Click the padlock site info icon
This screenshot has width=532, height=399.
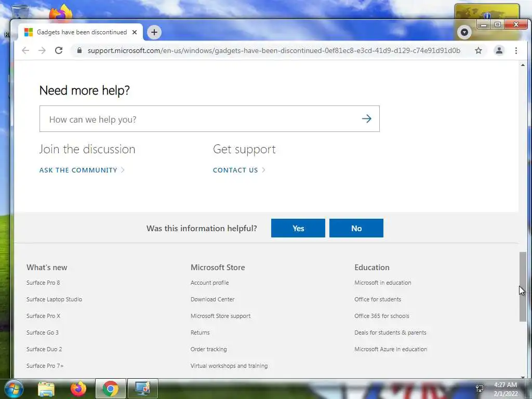79,50
